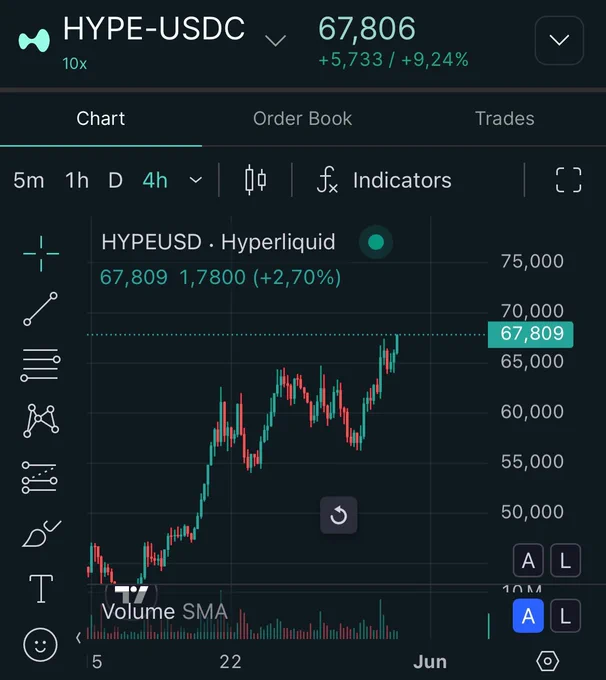Click the 10x leverage label
The image size is (606, 680).
click(75, 64)
